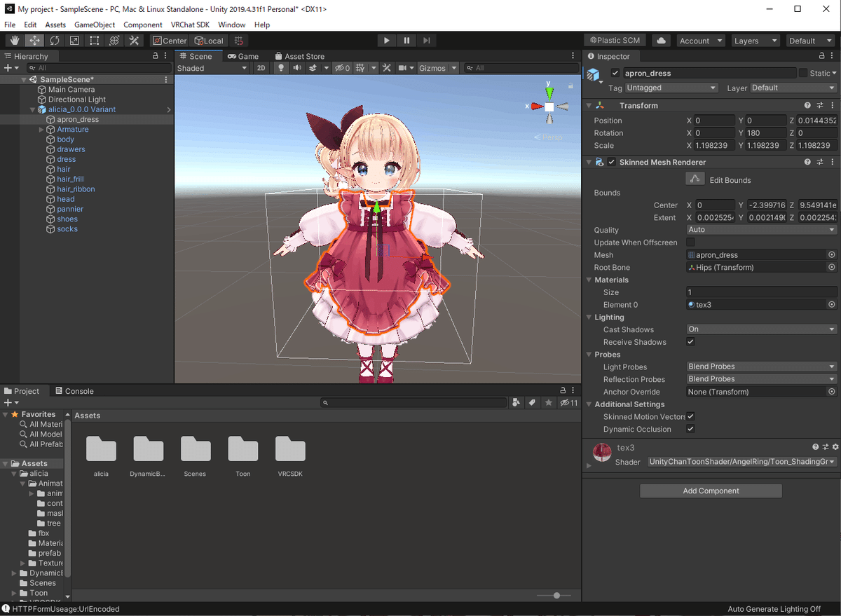
Task: Open the VRChat SDK menu
Action: 190,25
